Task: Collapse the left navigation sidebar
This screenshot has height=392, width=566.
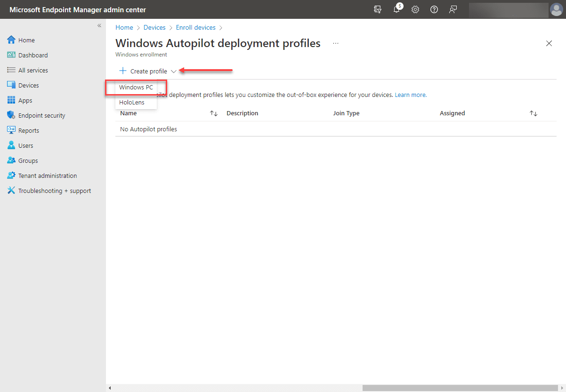Action: [99, 25]
